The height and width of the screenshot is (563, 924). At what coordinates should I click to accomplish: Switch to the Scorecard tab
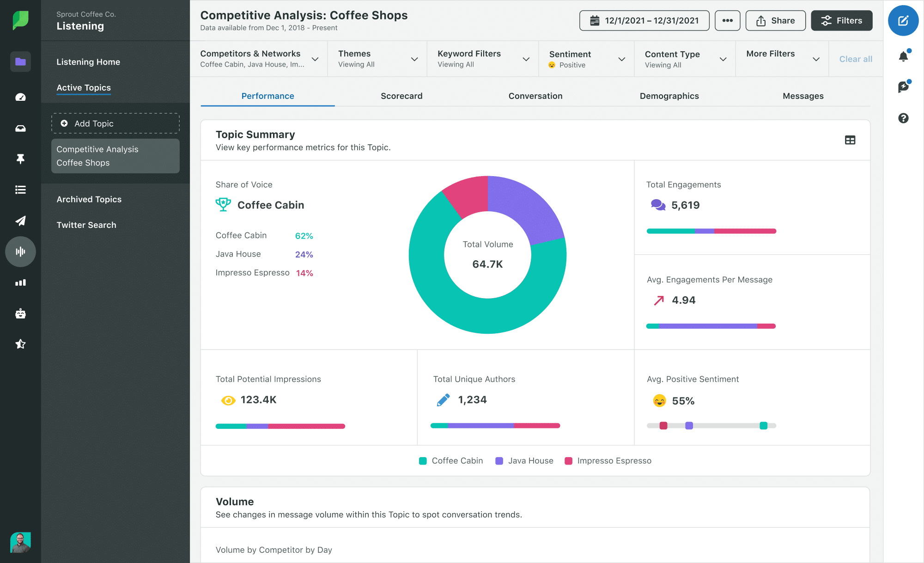[402, 96]
